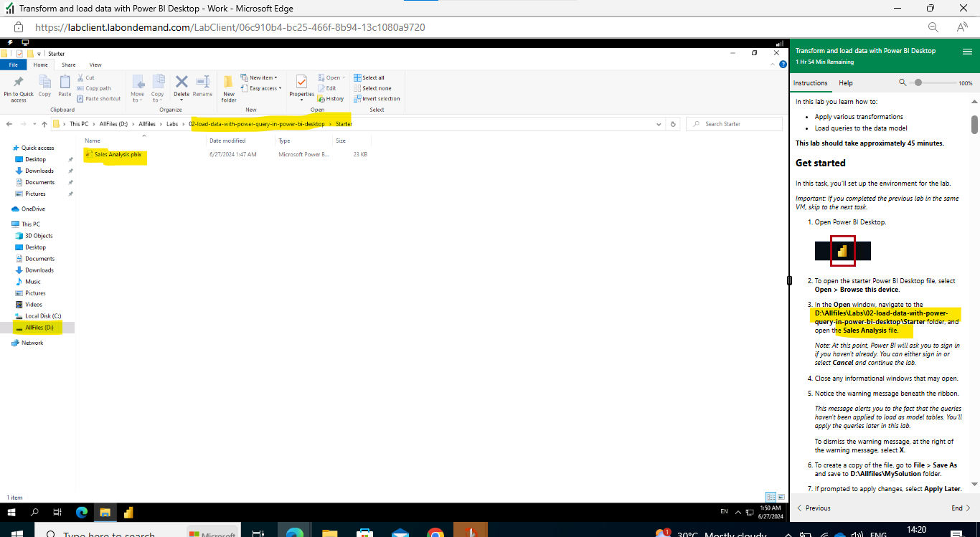Adjust the lab panel zoom slider
This screenshot has width=980, height=537.
coord(918,83)
